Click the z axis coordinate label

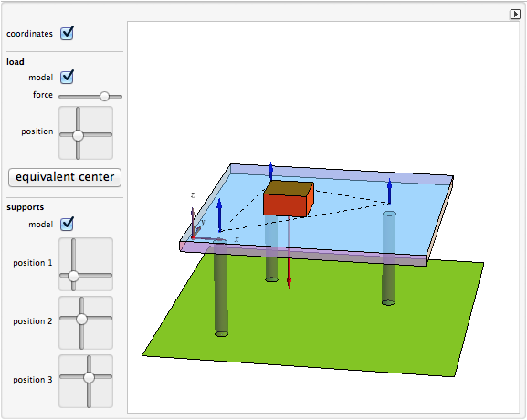click(x=193, y=195)
